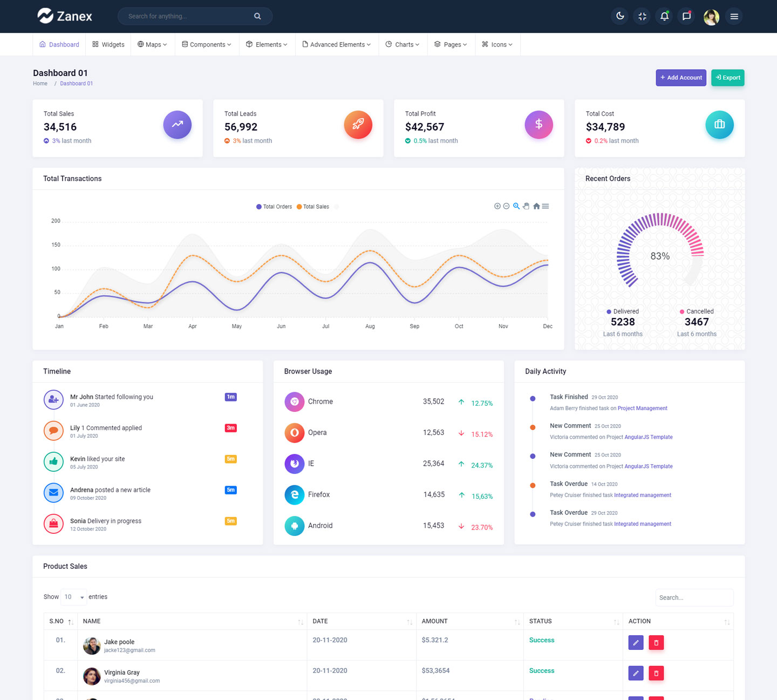Select the chart panning hand tool

tap(526, 206)
